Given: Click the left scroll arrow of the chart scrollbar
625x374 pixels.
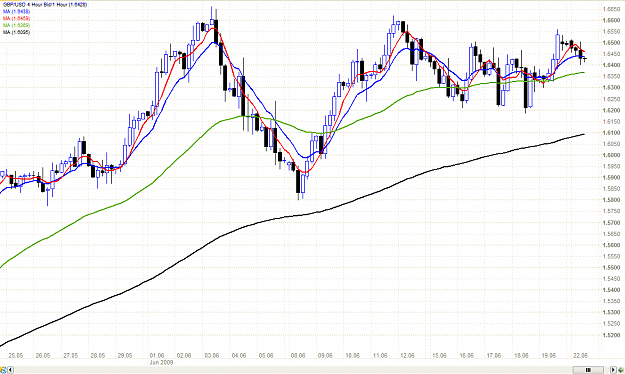Looking at the screenshot, I should click(10, 370).
